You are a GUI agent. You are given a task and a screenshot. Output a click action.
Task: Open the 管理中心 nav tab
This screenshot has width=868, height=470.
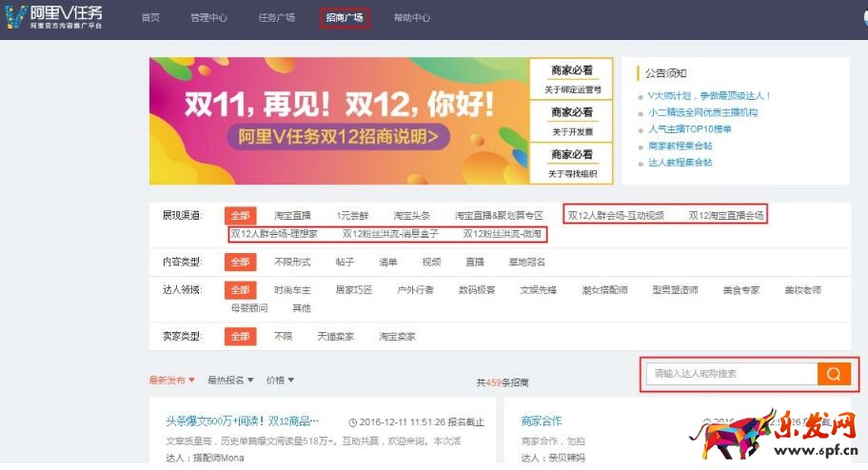208,18
